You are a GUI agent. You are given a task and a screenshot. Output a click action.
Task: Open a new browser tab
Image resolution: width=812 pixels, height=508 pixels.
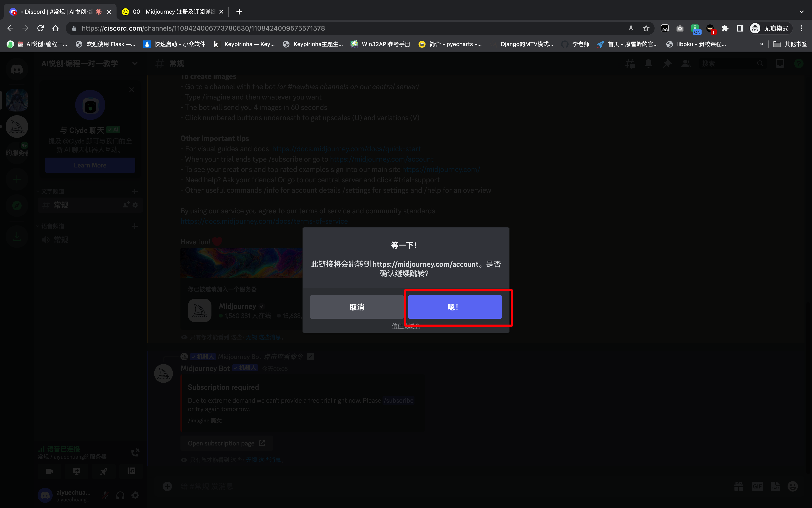pos(239,12)
